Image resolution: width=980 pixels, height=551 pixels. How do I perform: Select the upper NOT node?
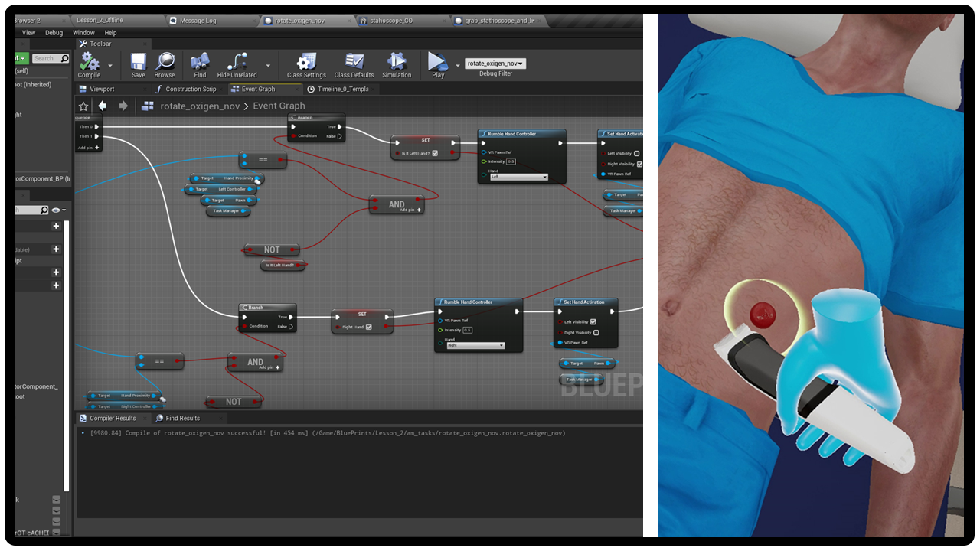click(x=272, y=249)
